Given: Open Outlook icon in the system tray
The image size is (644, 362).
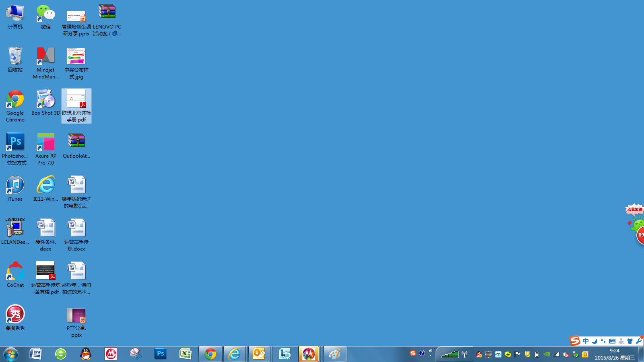Looking at the screenshot, I should [585, 354].
